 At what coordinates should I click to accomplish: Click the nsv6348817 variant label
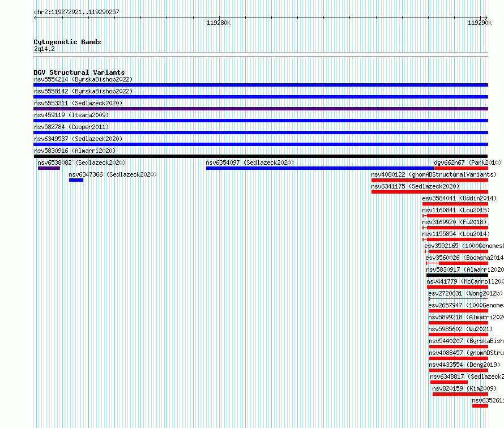coord(467,376)
